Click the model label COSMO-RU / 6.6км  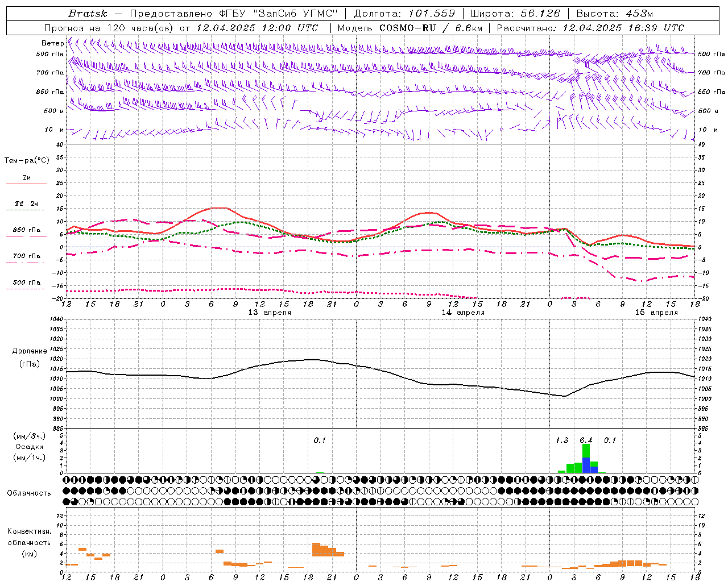[x=431, y=28]
